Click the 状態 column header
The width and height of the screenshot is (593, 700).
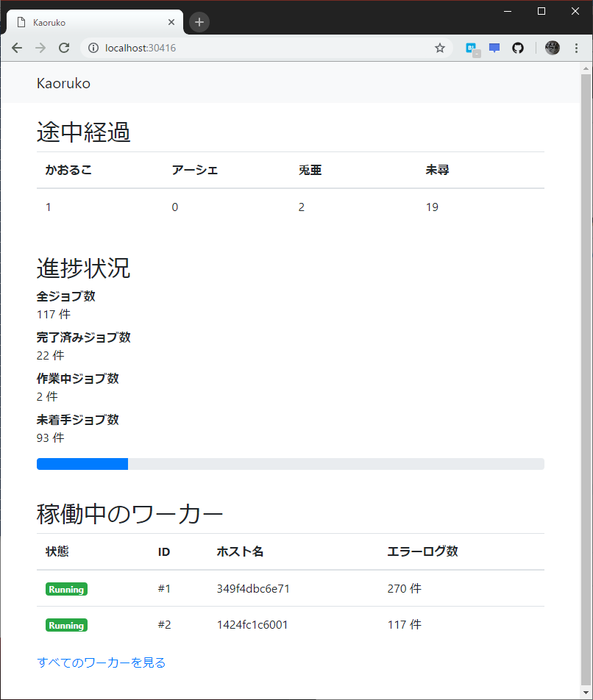pos(57,551)
